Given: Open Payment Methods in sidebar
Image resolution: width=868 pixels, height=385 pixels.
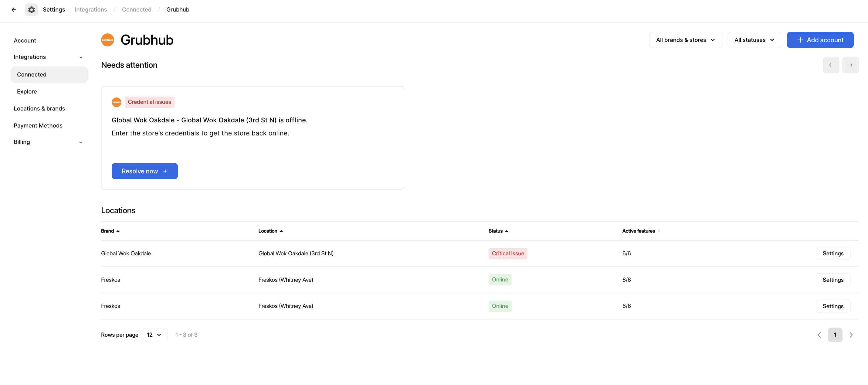Looking at the screenshot, I should pyautogui.click(x=38, y=125).
